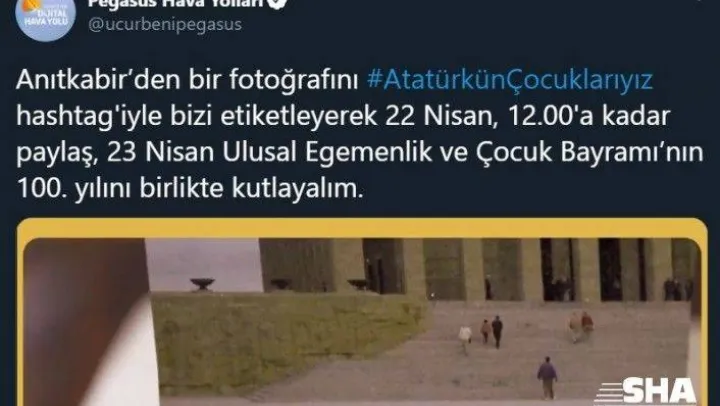The height and width of the screenshot is (406, 720).
Task: Visit the @ucurbenipegasus handle
Action: click(165, 24)
